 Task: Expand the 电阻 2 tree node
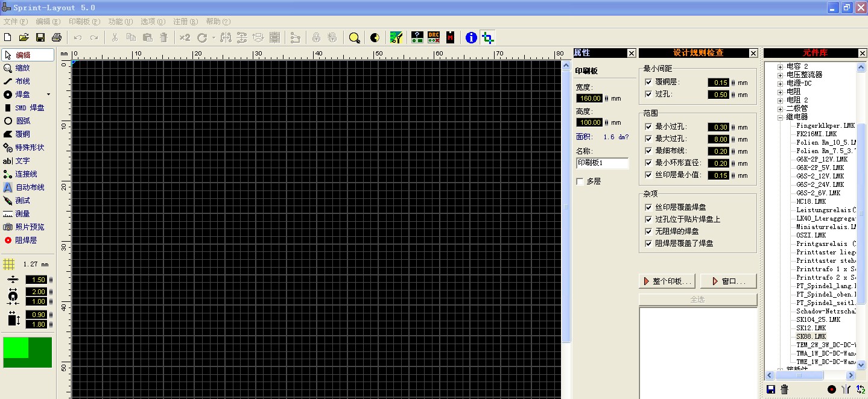coord(780,100)
